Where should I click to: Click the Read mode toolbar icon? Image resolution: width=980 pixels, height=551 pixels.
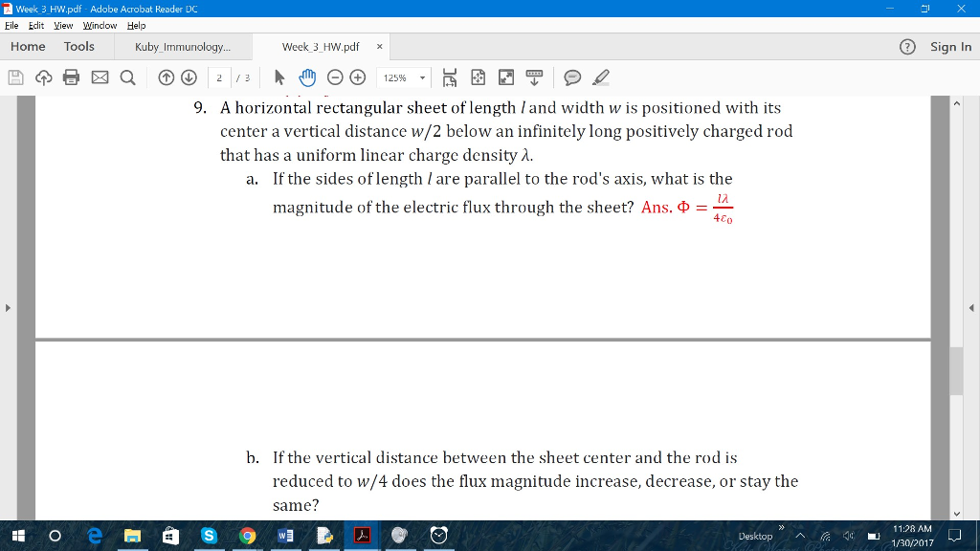click(534, 77)
